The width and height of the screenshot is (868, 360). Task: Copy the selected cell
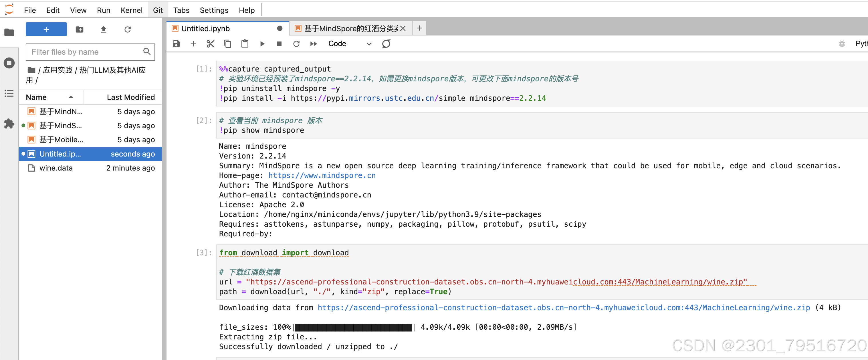pyautogui.click(x=227, y=44)
